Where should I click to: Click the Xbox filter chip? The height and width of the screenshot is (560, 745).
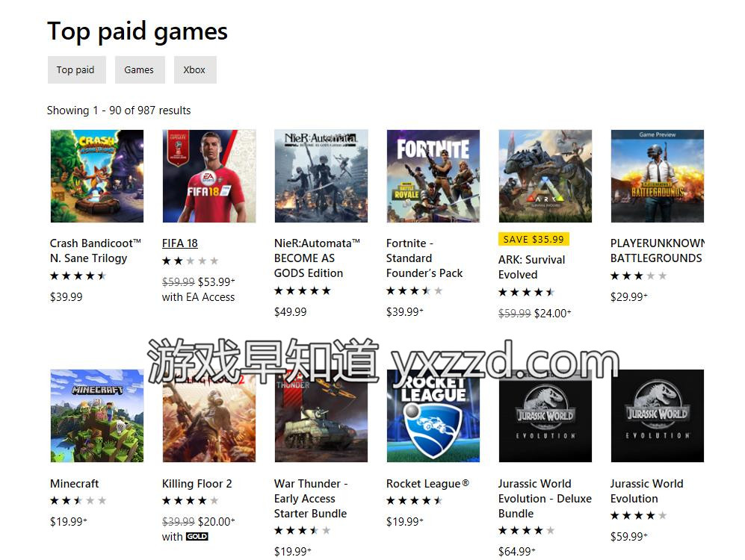[x=195, y=69]
